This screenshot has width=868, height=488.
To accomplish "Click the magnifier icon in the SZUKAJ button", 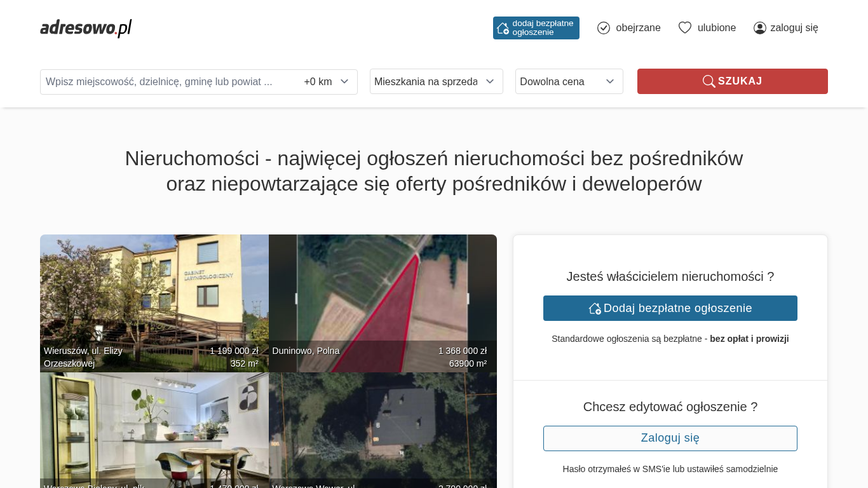I will pyautogui.click(x=709, y=81).
